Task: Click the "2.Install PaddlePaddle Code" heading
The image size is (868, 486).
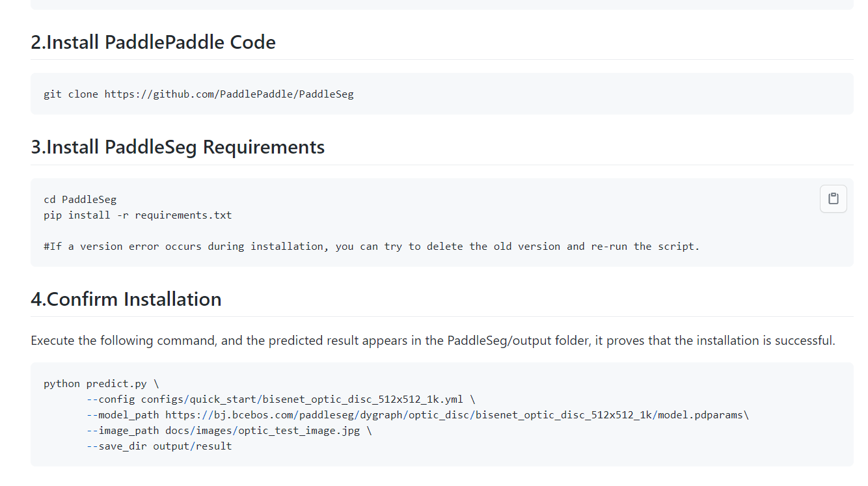Action: pyautogui.click(x=153, y=42)
